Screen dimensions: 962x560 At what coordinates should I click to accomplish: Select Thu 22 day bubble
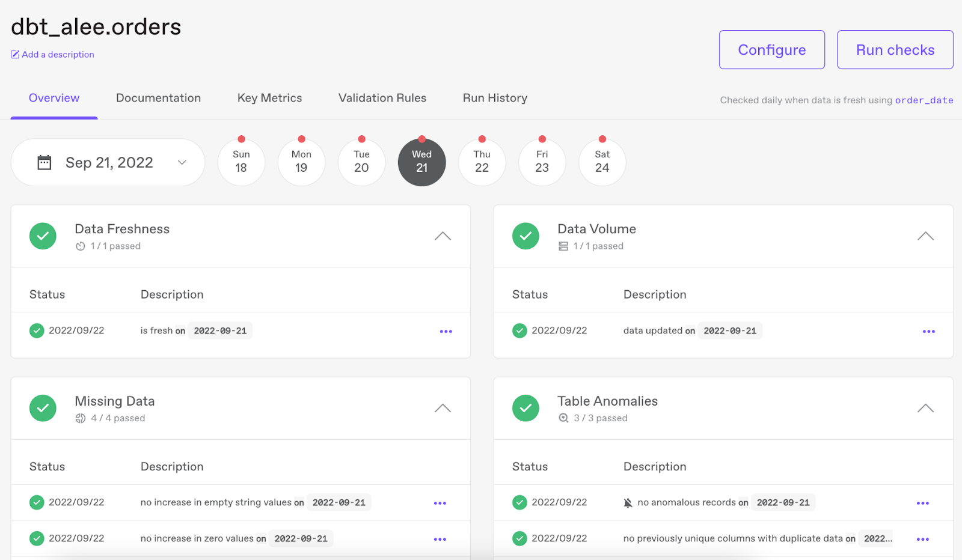click(482, 162)
